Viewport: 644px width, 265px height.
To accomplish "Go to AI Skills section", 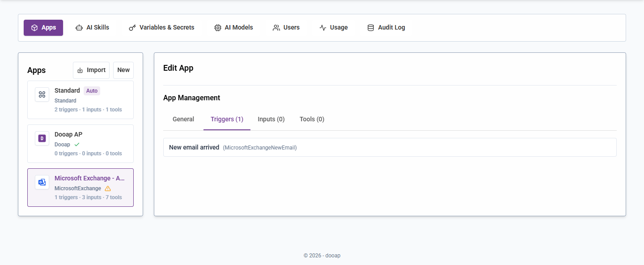I will click(x=92, y=28).
